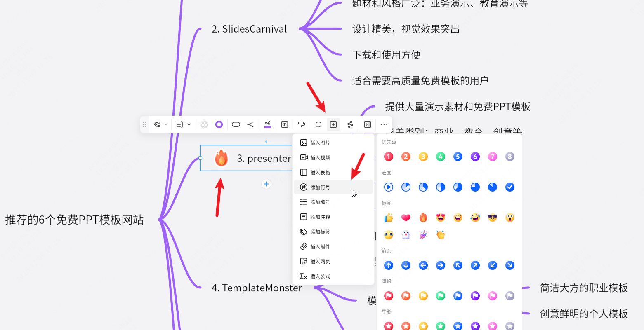644x330 pixels.
Task: Open the insert plus-box toolbar icon
Action: coord(333,124)
